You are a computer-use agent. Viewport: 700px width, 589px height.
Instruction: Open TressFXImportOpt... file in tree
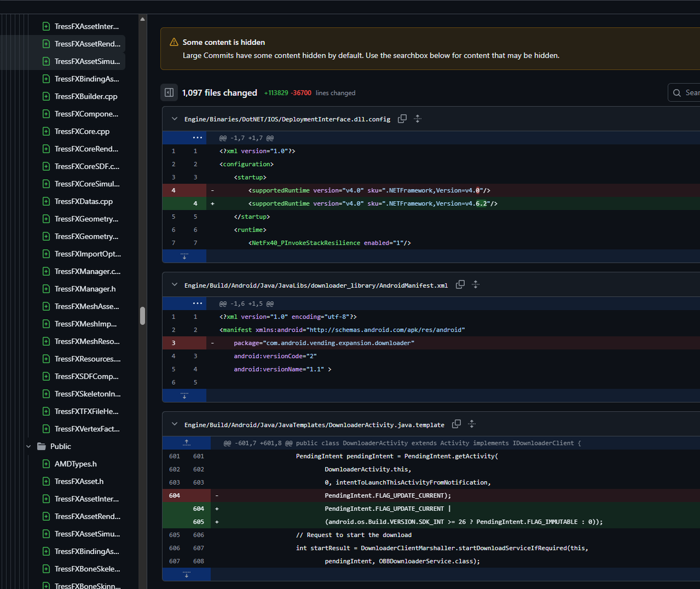[86, 254]
